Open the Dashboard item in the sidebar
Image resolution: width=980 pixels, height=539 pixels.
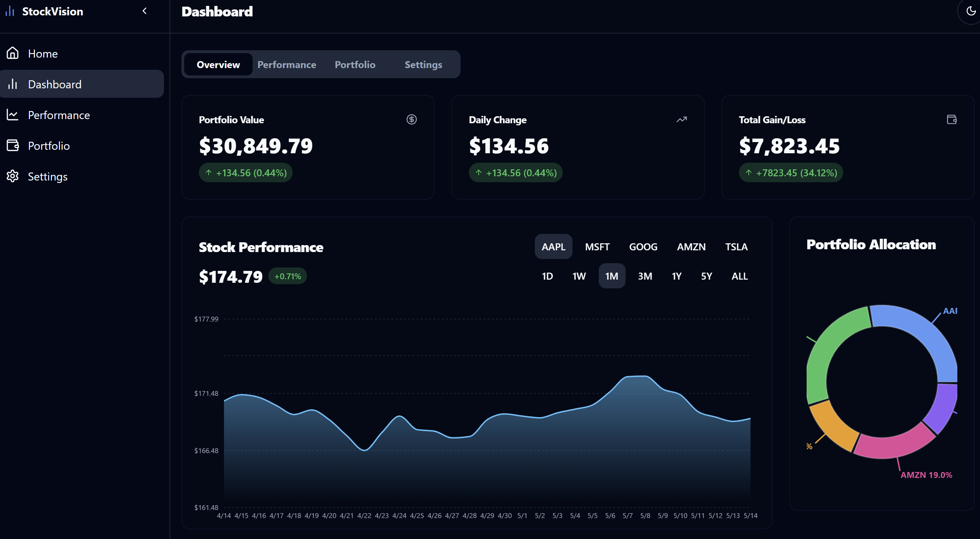point(54,84)
